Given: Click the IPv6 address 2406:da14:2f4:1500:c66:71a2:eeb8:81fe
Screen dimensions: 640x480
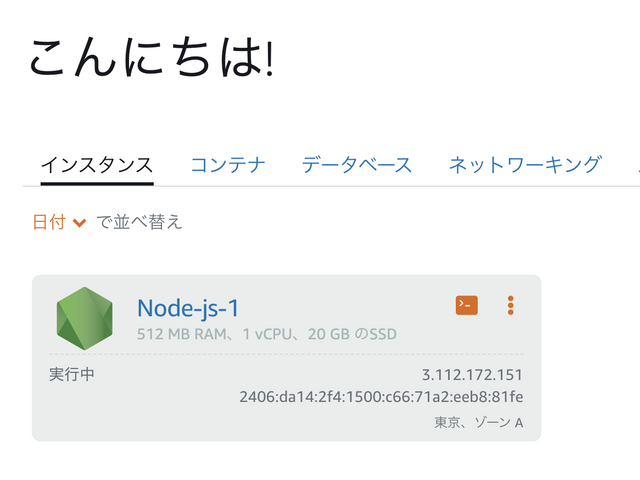Looking at the screenshot, I should pos(381,397).
